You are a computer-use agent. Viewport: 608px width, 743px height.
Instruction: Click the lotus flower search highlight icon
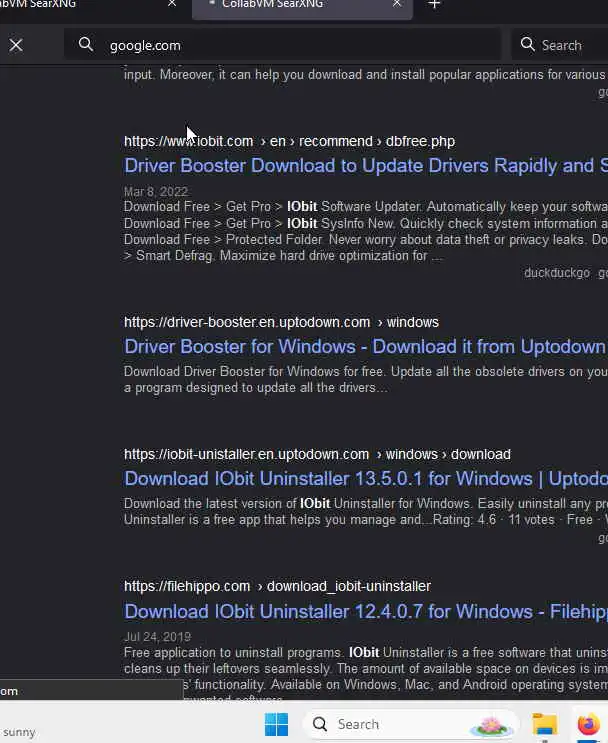491,725
